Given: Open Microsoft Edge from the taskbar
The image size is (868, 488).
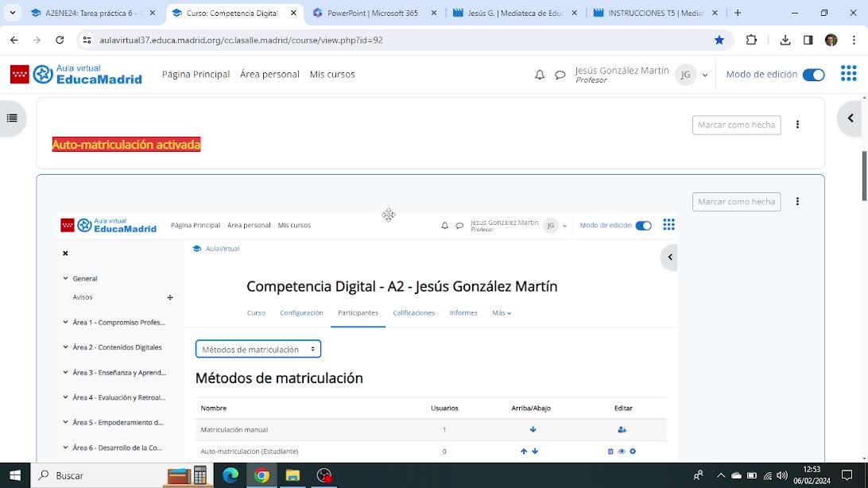Looking at the screenshot, I should (231, 475).
